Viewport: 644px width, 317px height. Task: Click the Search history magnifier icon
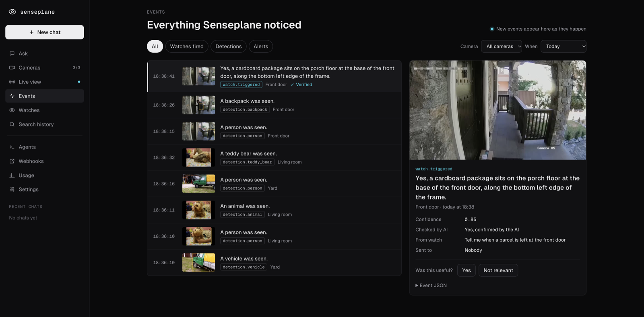pos(12,124)
